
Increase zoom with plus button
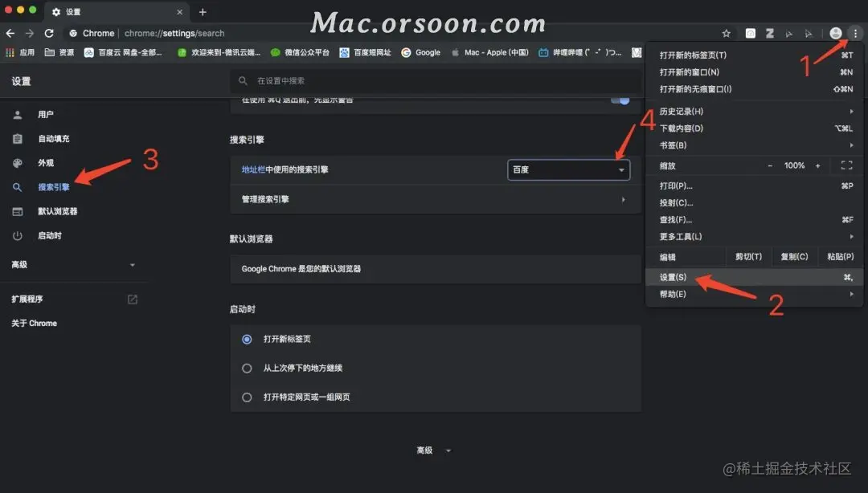tap(817, 165)
